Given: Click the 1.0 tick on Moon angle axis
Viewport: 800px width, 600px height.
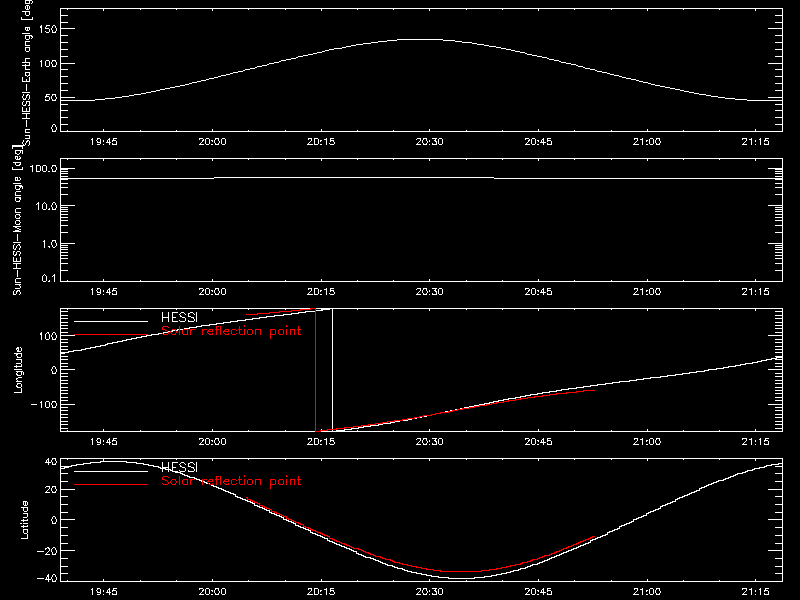Looking at the screenshot, I should [49, 244].
